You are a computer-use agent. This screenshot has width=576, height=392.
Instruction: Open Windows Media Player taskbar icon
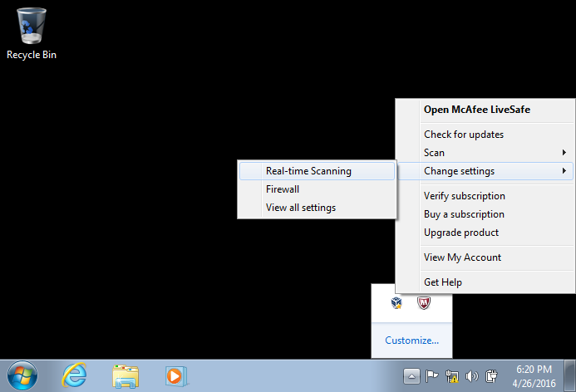coord(177,376)
